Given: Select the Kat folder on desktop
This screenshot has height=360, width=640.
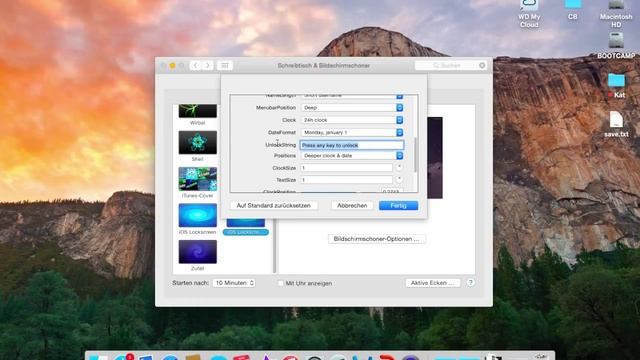Looking at the screenshot, I should (616, 85).
